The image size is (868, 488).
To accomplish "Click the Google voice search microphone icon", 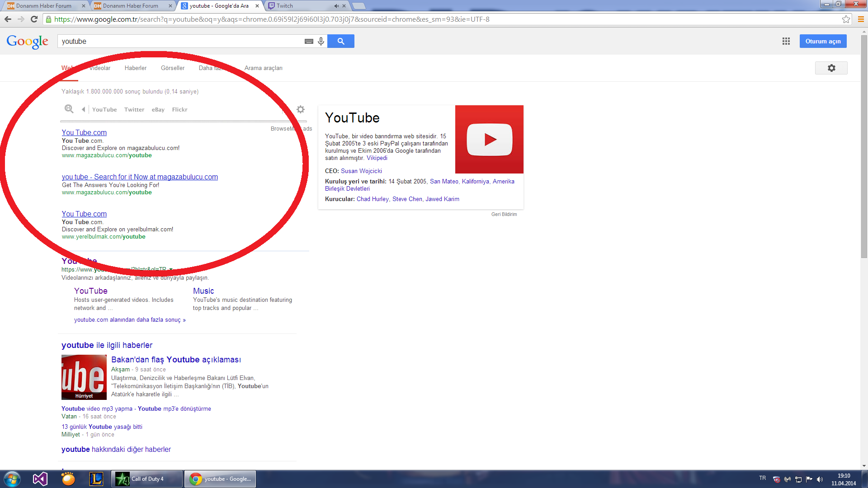I will click(321, 41).
